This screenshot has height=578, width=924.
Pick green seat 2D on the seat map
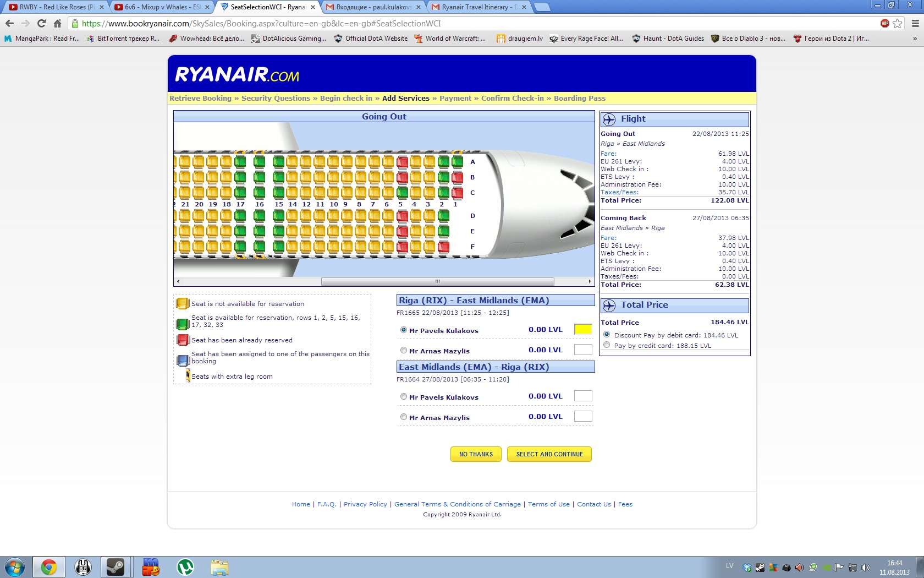pyautogui.click(x=443, y=216)
